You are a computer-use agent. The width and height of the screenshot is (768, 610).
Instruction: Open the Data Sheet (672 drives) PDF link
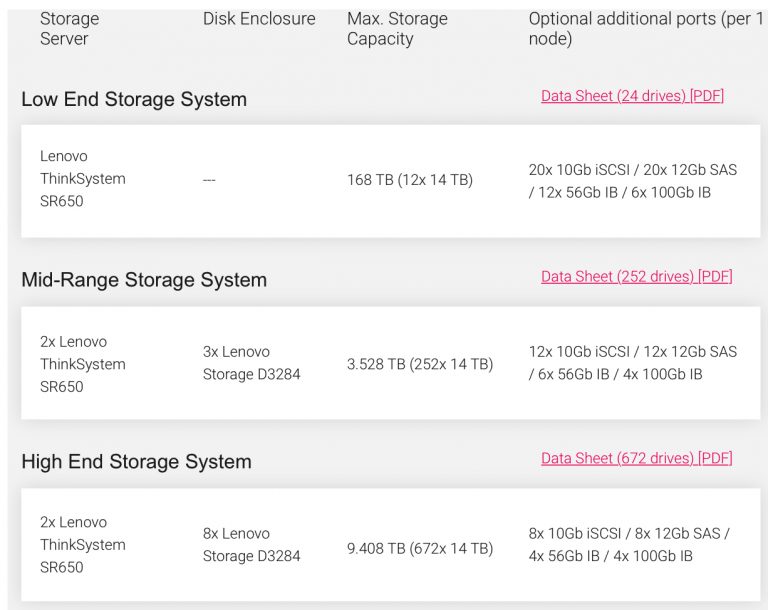click(x=636, y=458)
